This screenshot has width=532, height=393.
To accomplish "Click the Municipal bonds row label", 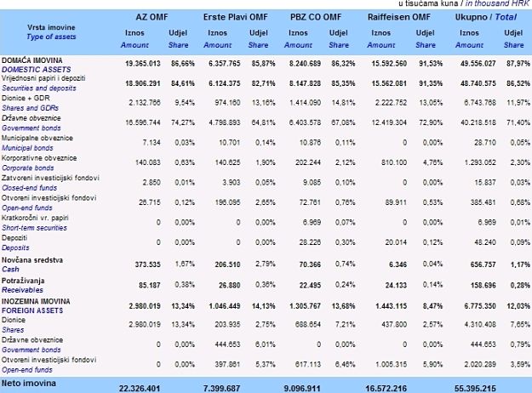I will click(x=28, y=146).
